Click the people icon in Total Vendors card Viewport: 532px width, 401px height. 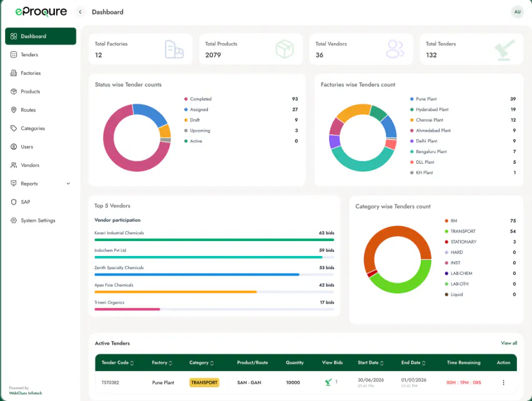[395, 49]
